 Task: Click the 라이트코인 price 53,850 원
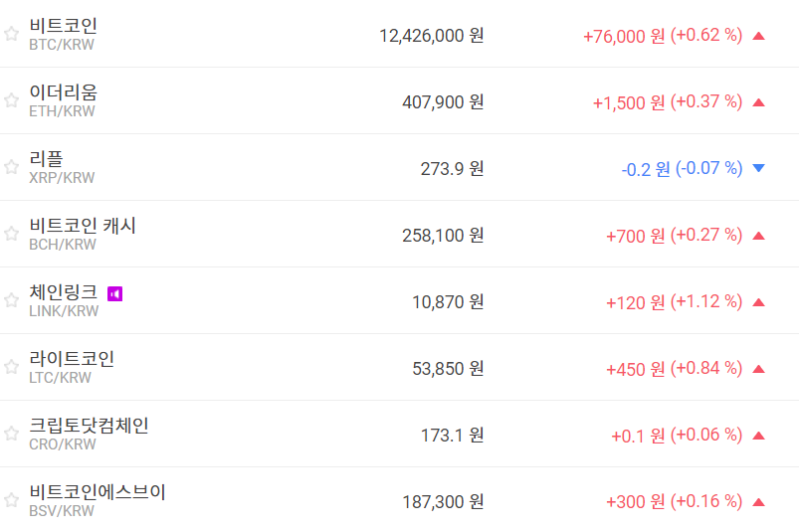tap(448, 368)
